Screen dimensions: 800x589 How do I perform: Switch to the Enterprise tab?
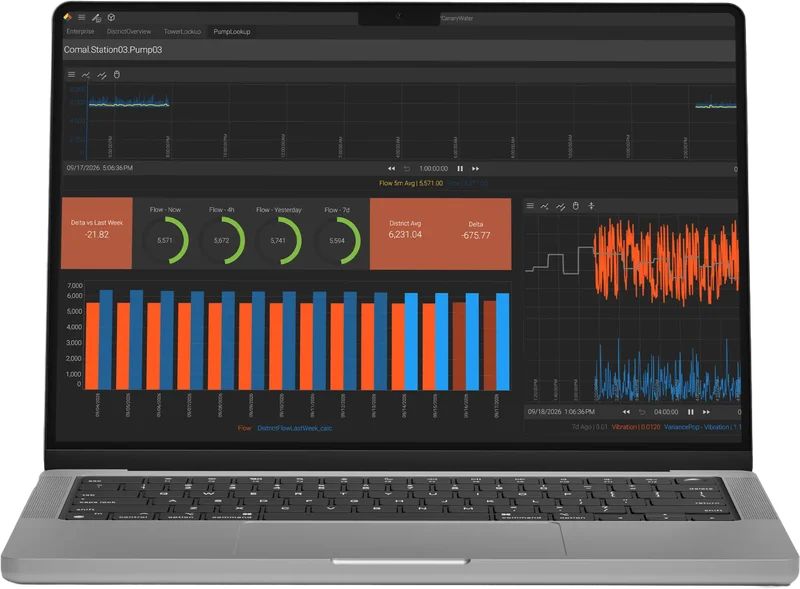point(81,32)
